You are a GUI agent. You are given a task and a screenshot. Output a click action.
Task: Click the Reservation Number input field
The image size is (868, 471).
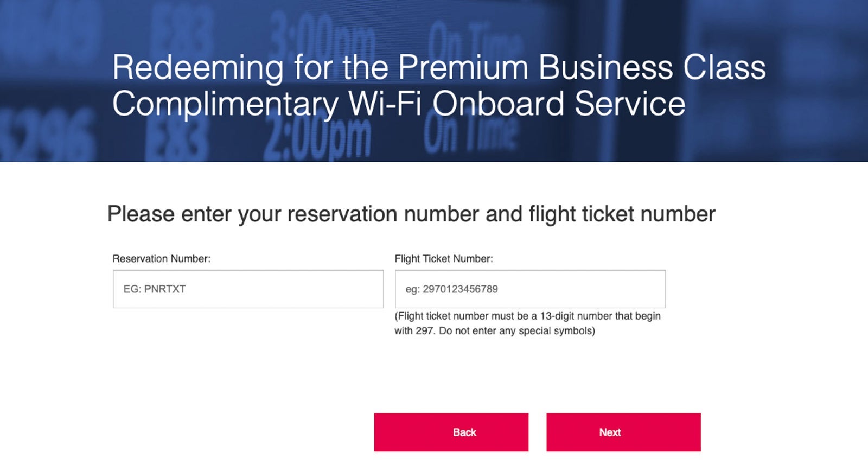(248, 289)
